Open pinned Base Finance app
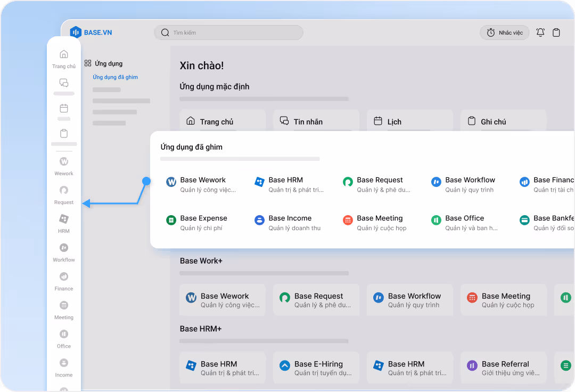 click(546, 184)
